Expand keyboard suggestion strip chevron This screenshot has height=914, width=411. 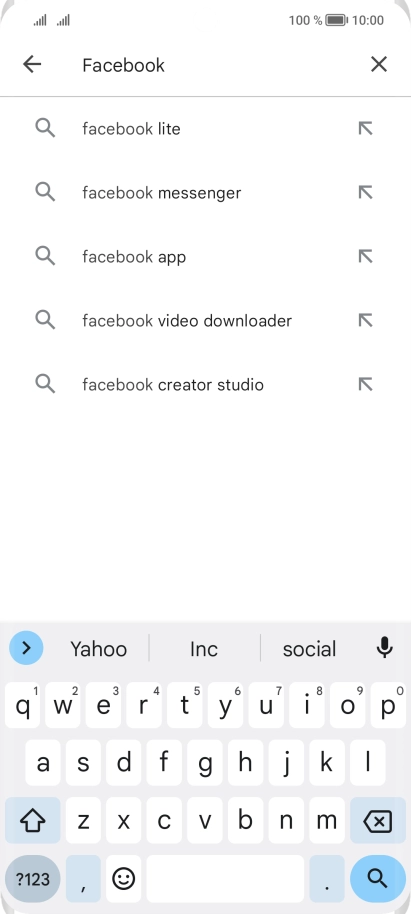26,648
